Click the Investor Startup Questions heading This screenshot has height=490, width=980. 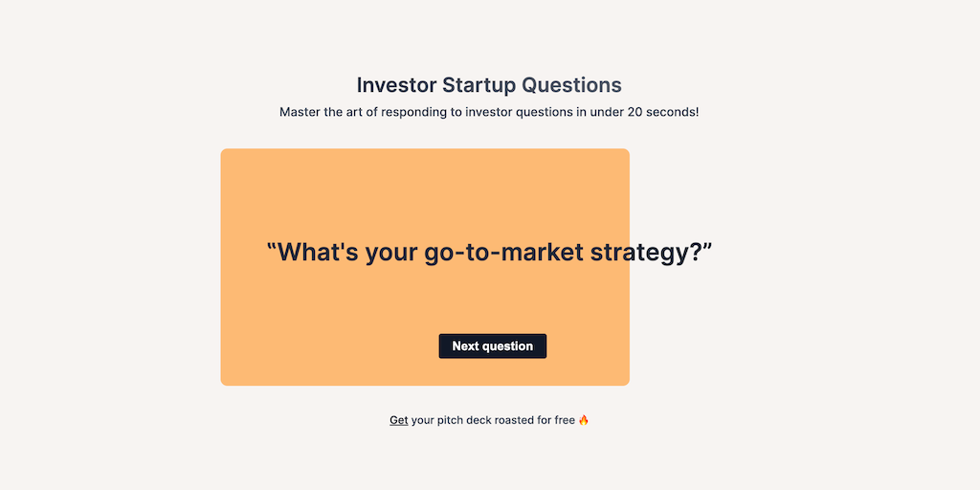point(489,85)
